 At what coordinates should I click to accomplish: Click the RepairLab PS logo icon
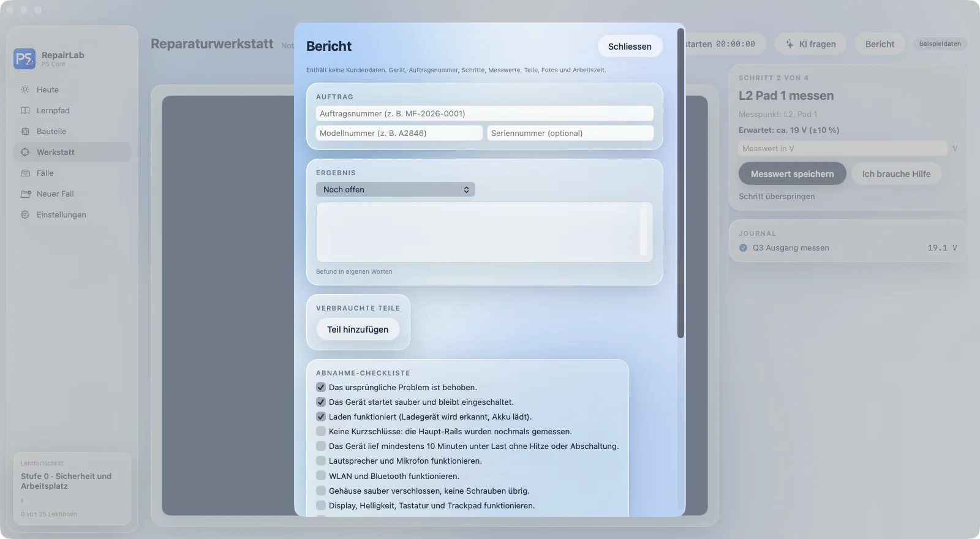[x=24, y=59]
